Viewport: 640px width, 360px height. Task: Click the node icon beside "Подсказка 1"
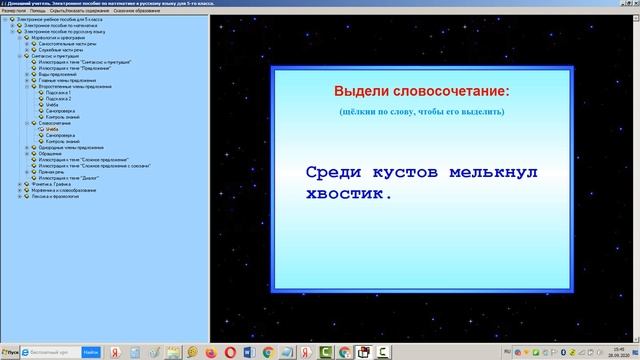[41, 93]
